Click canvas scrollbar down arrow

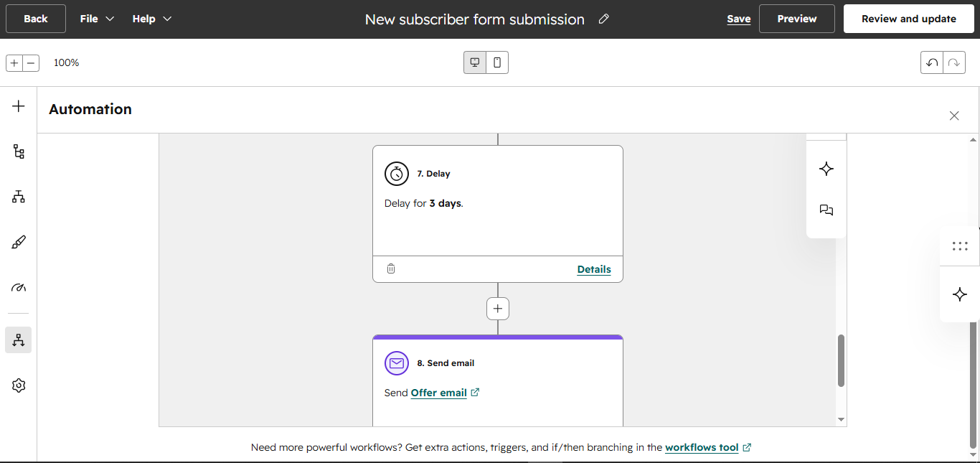(841, 420)
